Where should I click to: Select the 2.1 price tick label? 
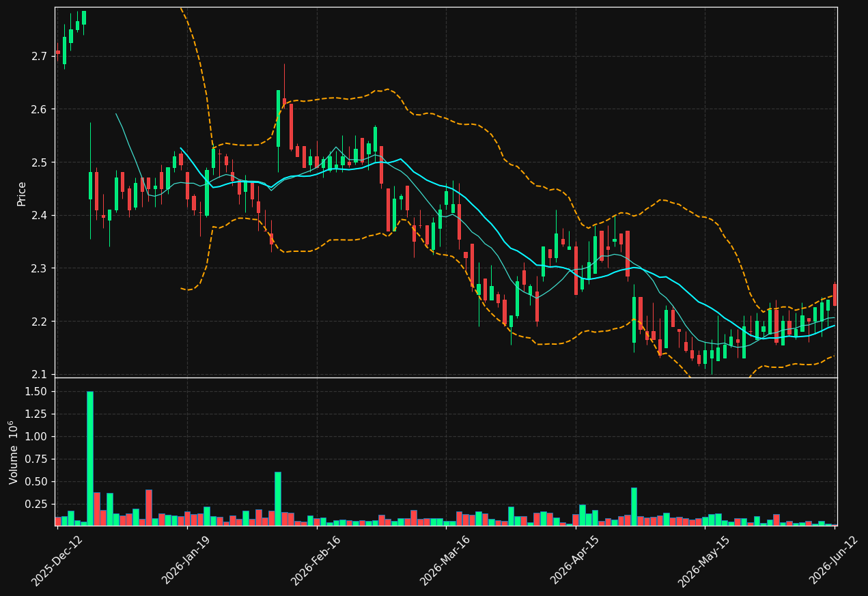(x=40, y=375)
